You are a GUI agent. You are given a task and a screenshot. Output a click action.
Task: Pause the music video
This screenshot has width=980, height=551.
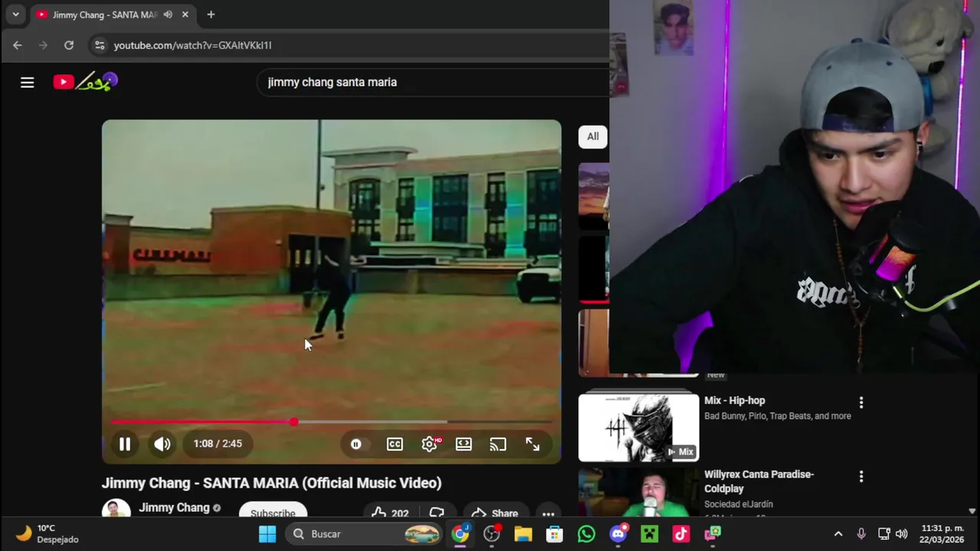125,444
